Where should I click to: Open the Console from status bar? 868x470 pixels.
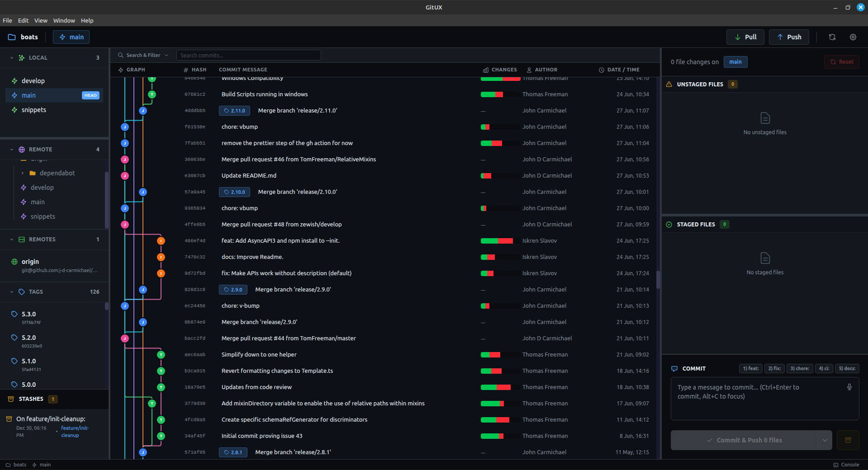(848, 465)
